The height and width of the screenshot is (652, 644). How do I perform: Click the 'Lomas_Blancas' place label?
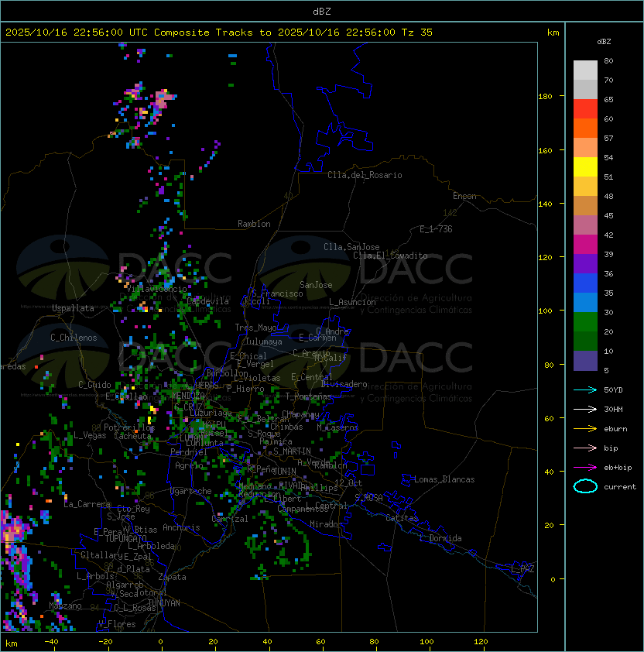[444, 479]
